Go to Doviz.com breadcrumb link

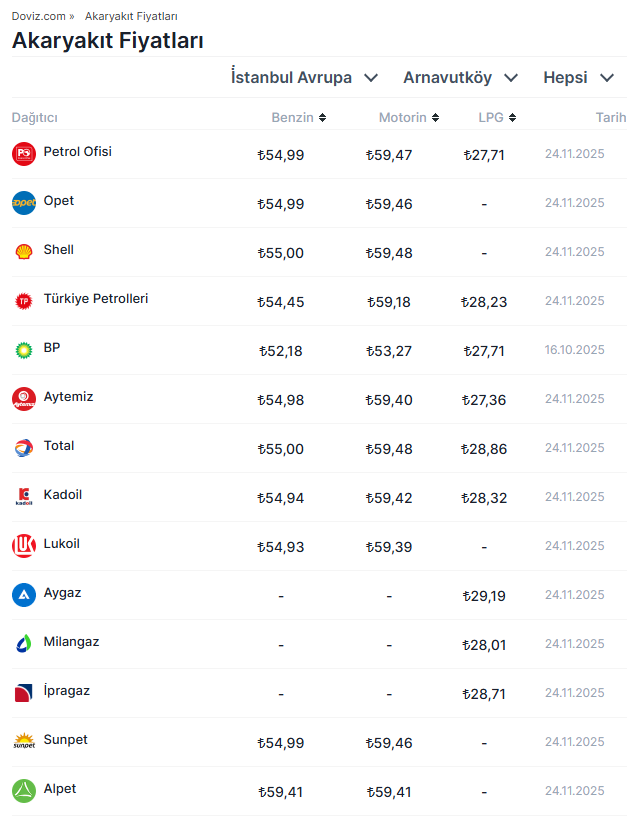tap(38, 17)
